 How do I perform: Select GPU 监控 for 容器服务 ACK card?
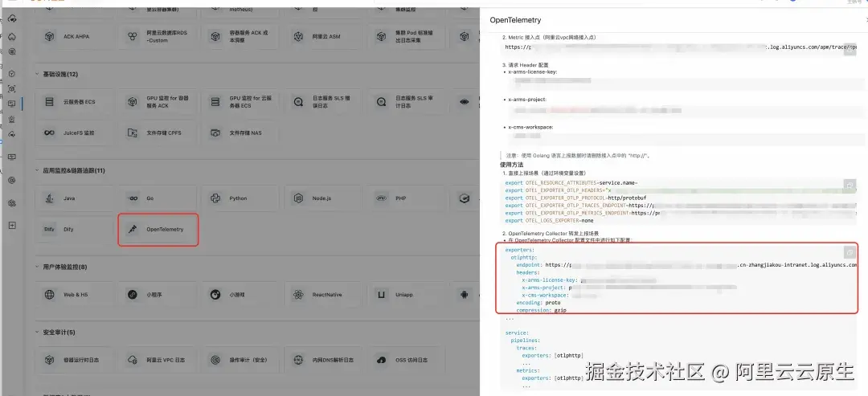point(158,102)
